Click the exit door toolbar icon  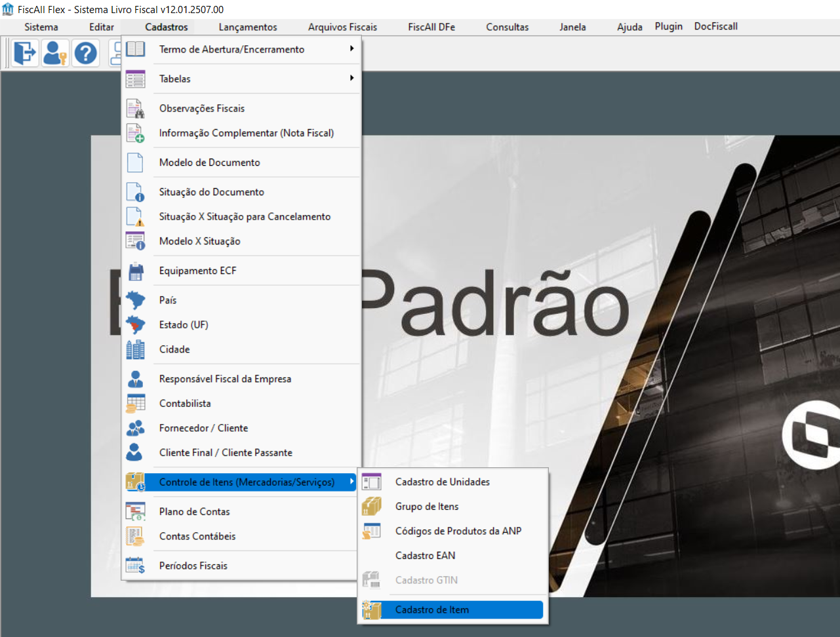tap(26, 53)
